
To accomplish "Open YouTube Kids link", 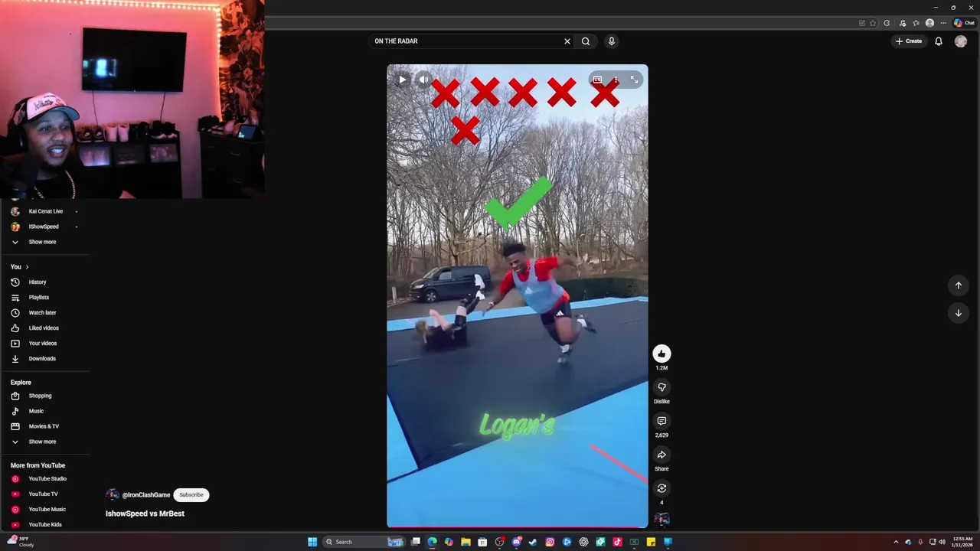I will pyautogui.click(x=45, y=525).
